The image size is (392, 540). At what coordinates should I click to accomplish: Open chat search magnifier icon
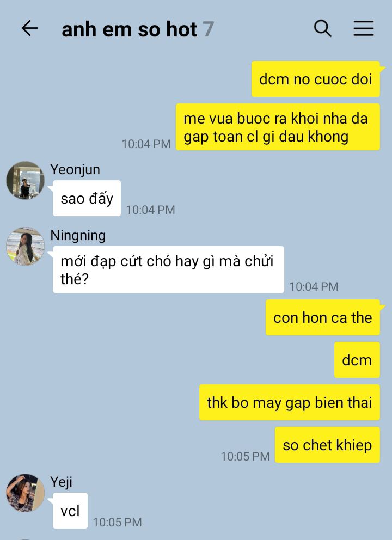(x=323, y=28)
